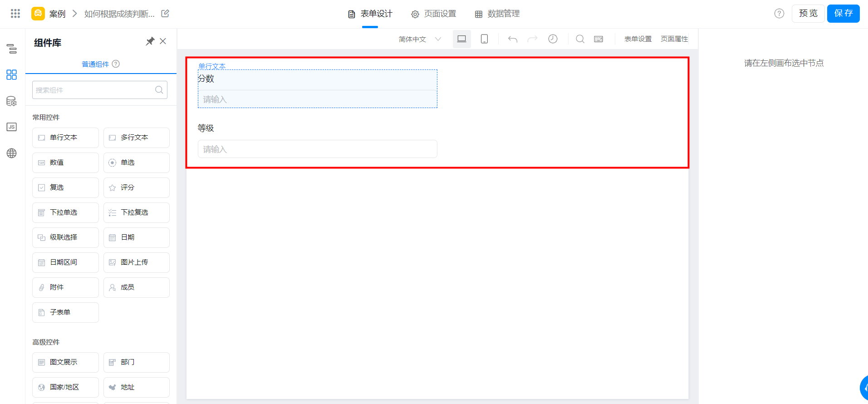Image resolution: width=868 pixels, height=404 pixels.
Task: Pick the 子表单 component
Action: tap(65, 312)
